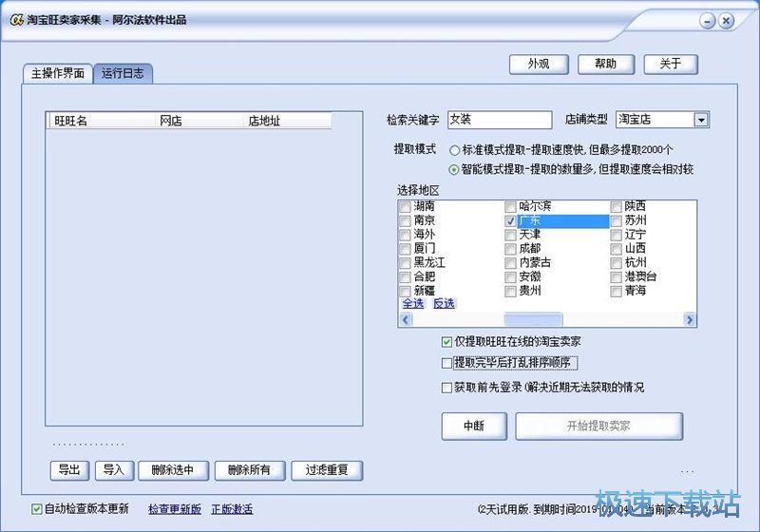Check the 安徽 region checkbox
Screen dimensions: 760x532
(510, 277)
